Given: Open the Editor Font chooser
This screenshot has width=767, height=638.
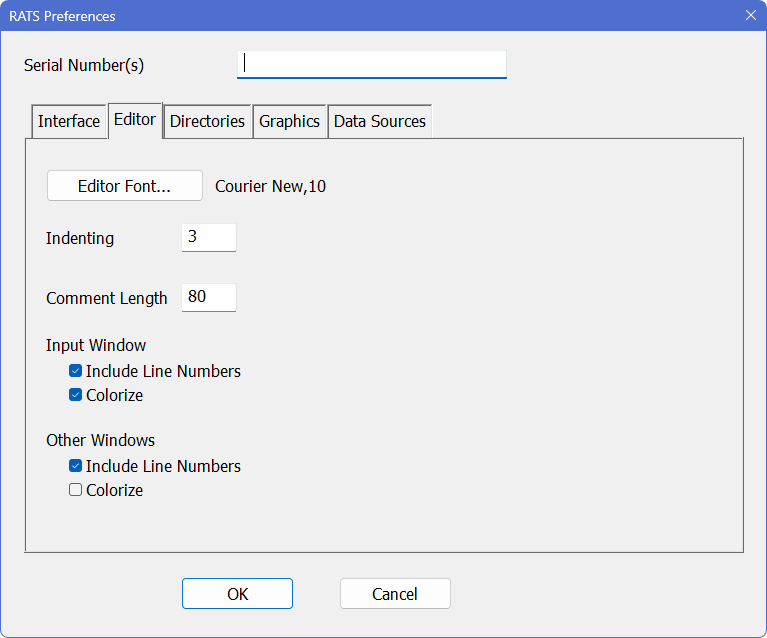Looking at the screenshot, I should pyautogui.click(x=124, y=186).
